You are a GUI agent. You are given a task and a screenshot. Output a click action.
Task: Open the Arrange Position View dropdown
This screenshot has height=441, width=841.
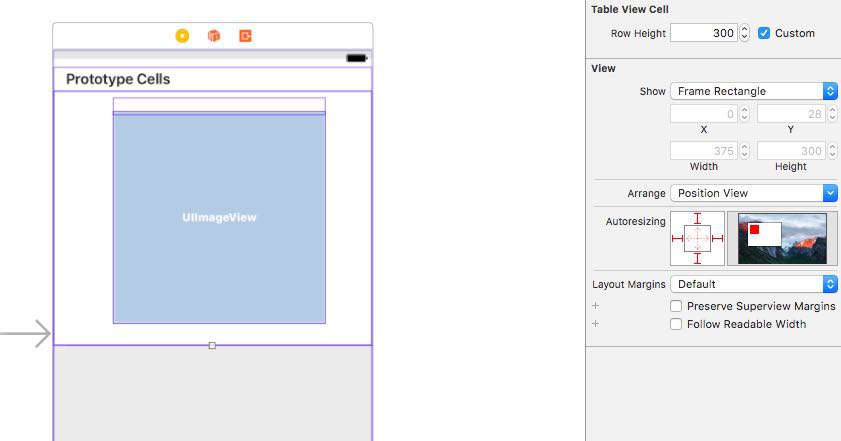click(x=754, y=193)
